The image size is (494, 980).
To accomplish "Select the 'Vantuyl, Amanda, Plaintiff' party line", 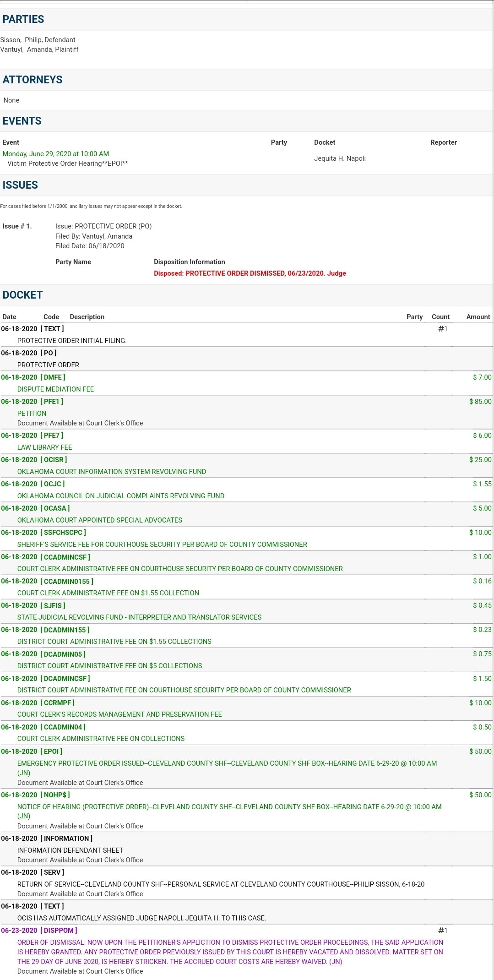I will (39, 49).
